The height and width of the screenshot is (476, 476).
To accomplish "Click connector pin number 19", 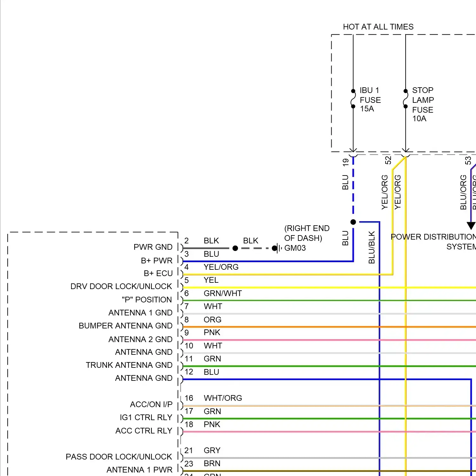I will pyautogui.click(x=346, y=162).
